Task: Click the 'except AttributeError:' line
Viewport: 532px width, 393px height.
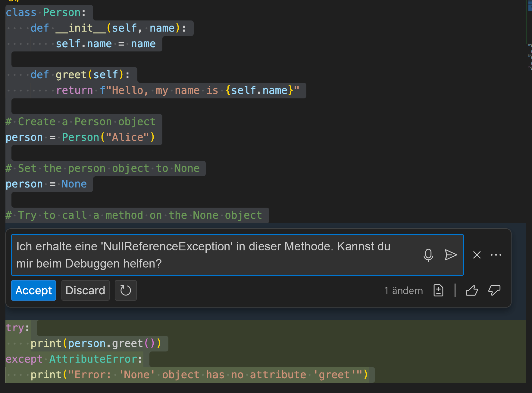Action: click(x=74, y=359)
